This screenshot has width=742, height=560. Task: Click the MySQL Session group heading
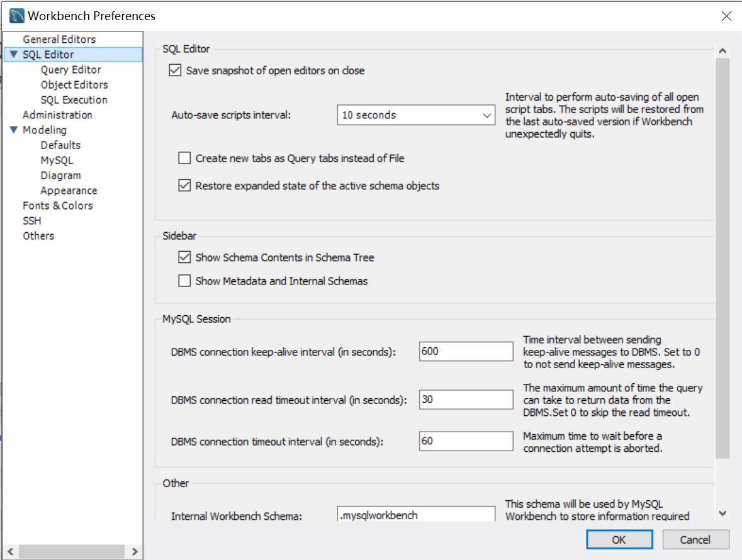pyautogui.click(x=196, y=319)
